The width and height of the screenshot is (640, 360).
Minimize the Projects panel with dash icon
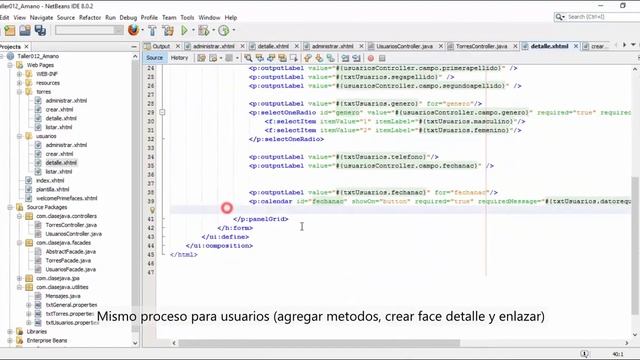[134, 47]
